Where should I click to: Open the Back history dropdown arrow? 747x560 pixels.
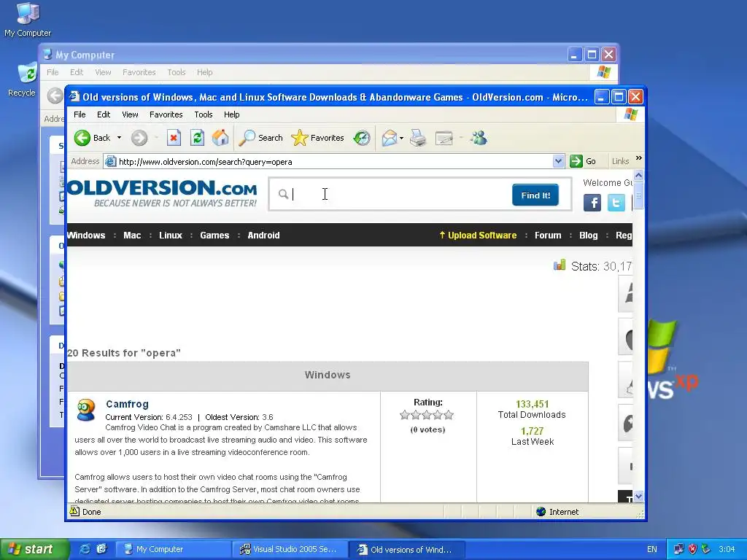tap(119, 138)
